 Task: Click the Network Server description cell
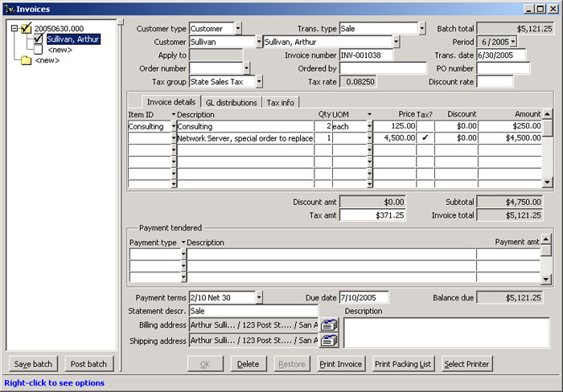tap(245, 138)
